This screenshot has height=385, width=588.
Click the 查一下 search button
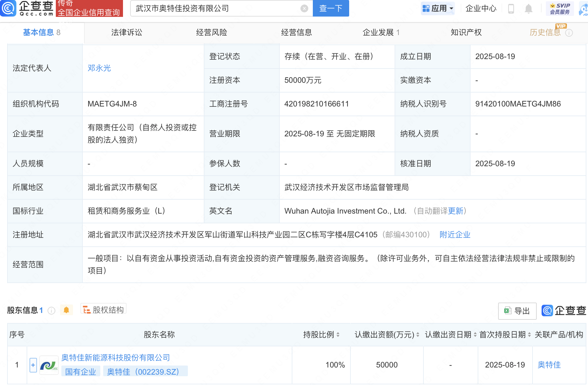click(x=331, y=8)
